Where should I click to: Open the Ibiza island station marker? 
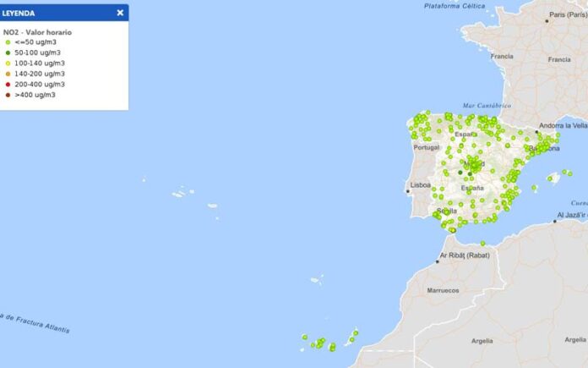coord(534,188)
